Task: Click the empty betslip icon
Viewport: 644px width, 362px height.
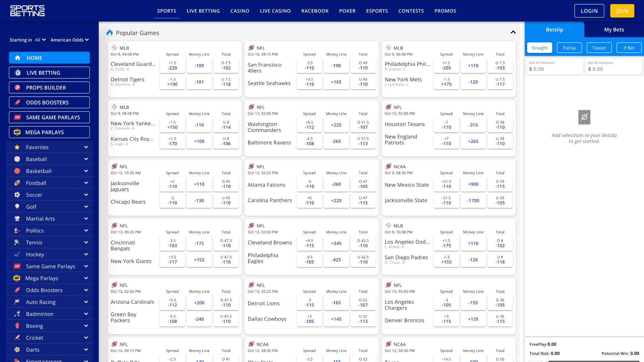Action: (584, 117)
